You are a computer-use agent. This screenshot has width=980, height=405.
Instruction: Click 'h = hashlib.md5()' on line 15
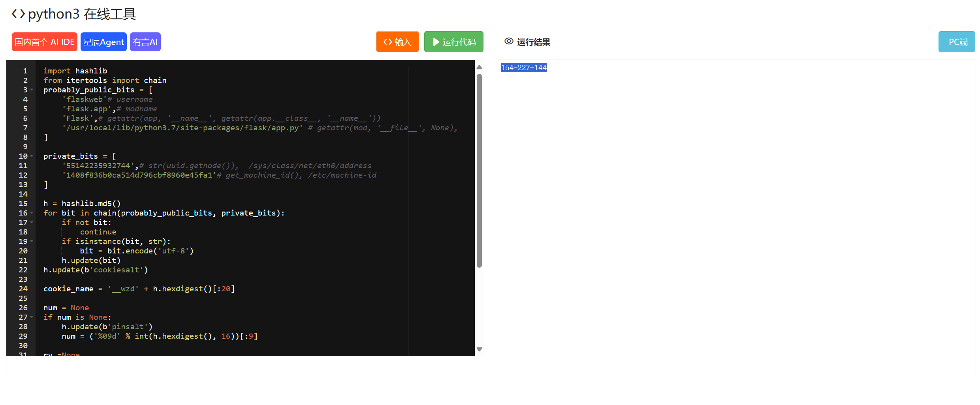tap(82, 204)
